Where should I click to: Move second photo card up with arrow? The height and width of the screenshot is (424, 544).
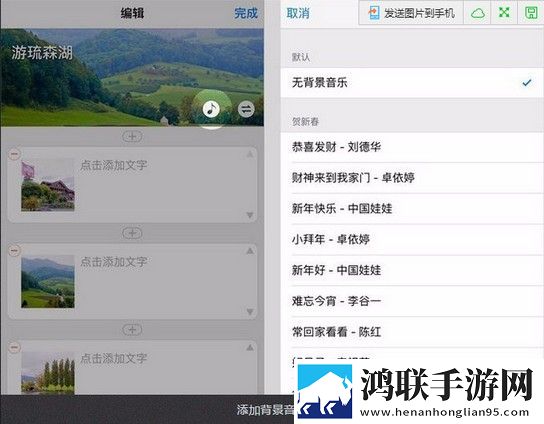tap(250, 251)
